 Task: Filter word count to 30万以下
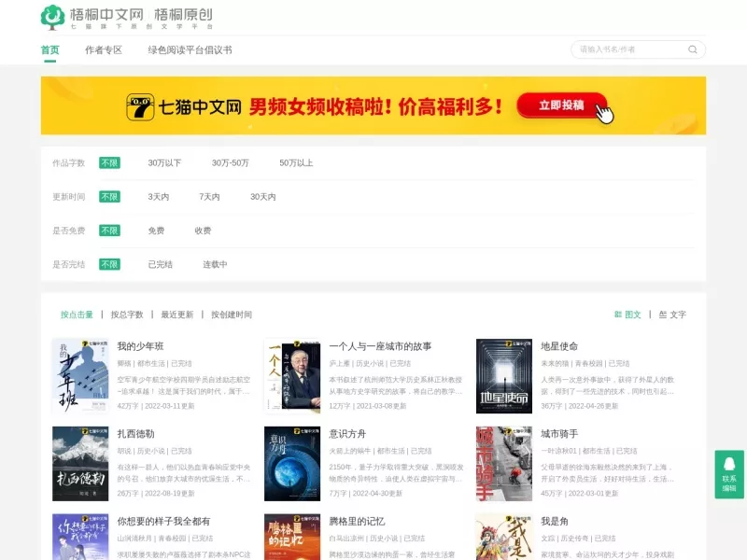(x=164, y=162)
